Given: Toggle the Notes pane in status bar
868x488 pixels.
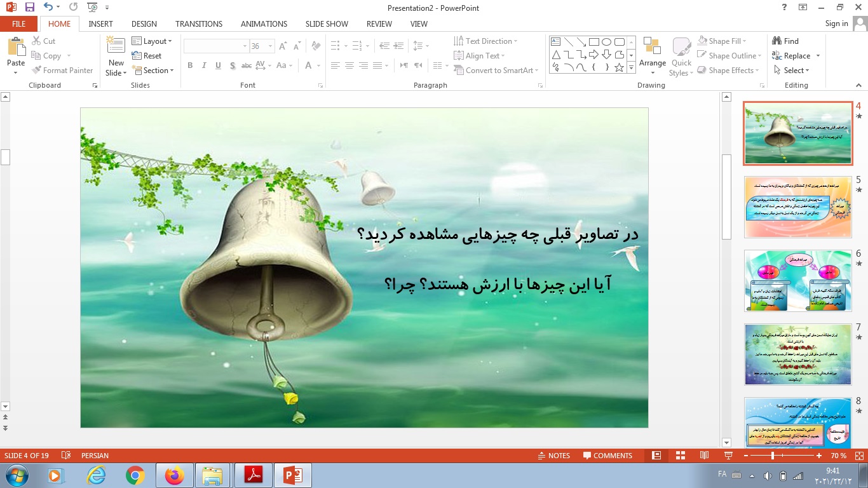Looking at the screenshot, I should [x=553, y=456].
